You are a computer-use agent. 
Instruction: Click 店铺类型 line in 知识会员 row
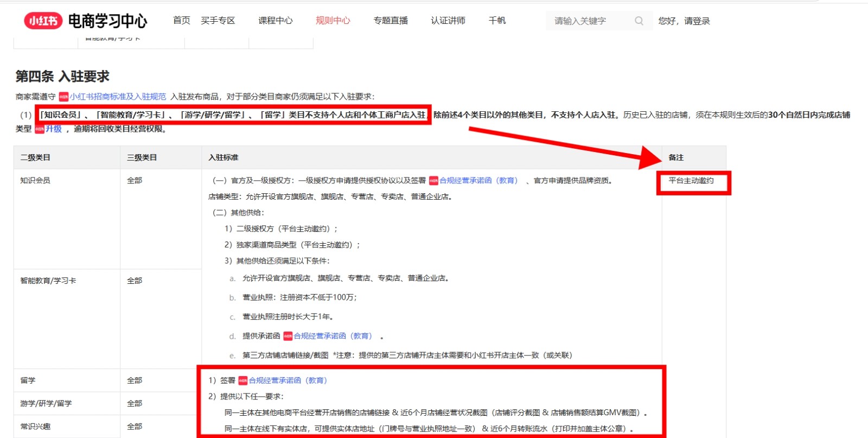tap(331, 196)
